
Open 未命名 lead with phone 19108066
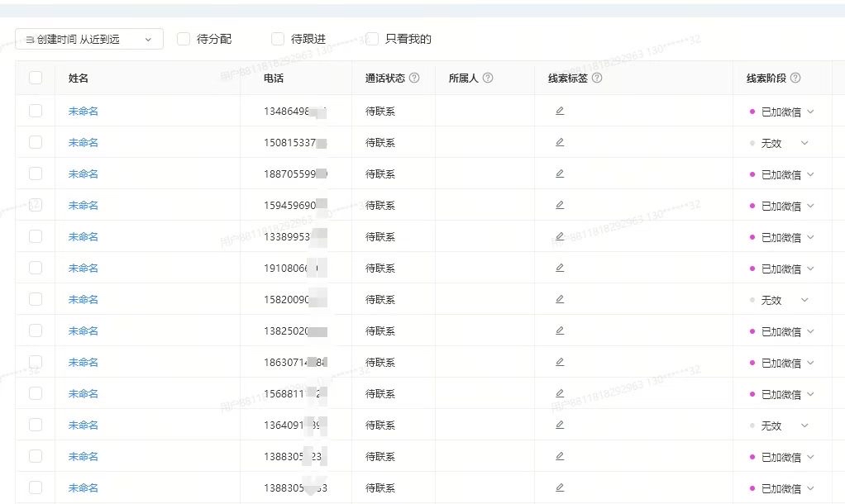[x=83, y=268]
